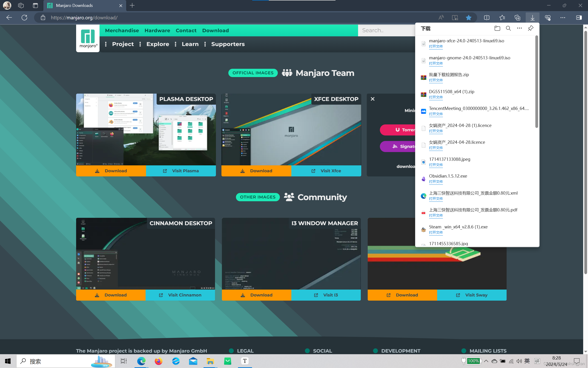Screen dimensions: 588x368
Task: Open the Collections panel
Action: tap(517, 17)
